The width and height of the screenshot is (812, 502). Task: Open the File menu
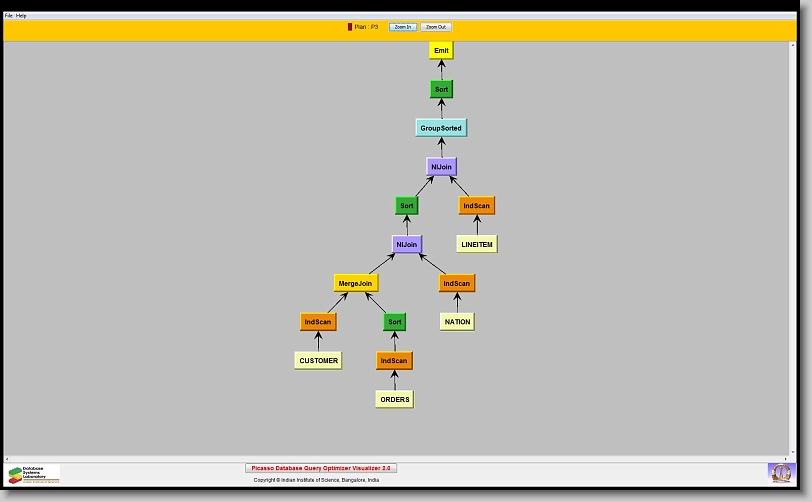pyautogui.click(x=9, y=16)
